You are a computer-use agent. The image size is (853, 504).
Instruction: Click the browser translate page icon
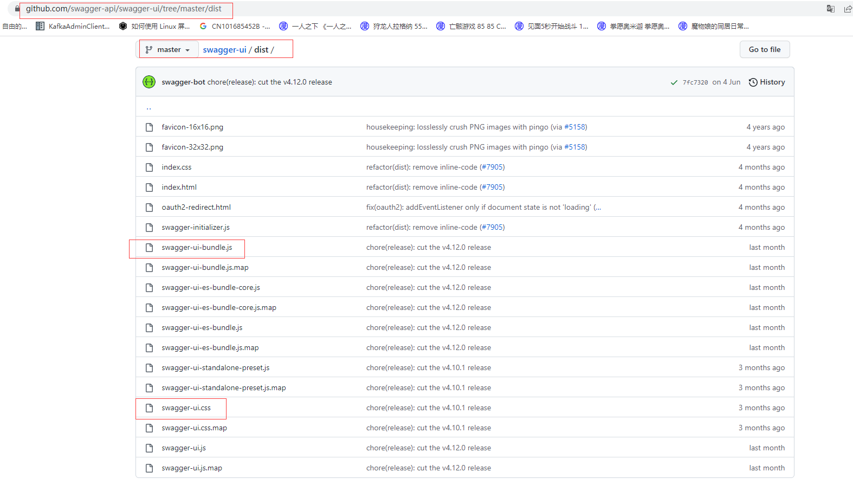point(830,9)
